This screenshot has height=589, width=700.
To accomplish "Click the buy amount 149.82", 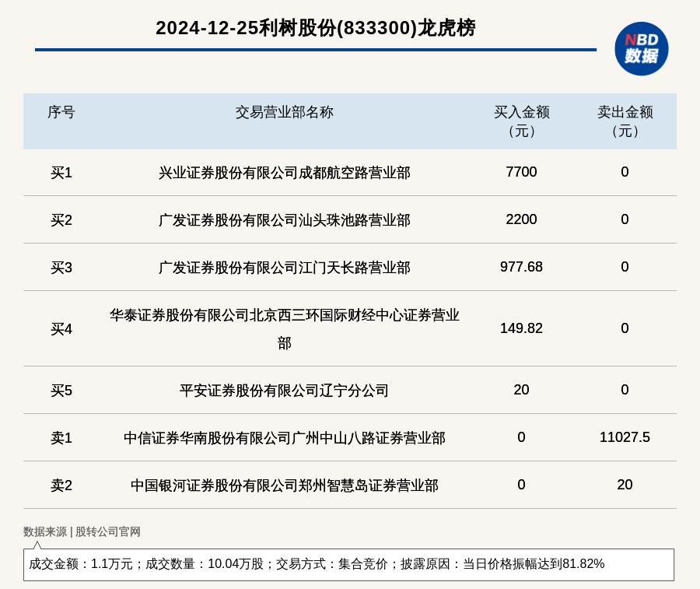I will pos(521,328).
